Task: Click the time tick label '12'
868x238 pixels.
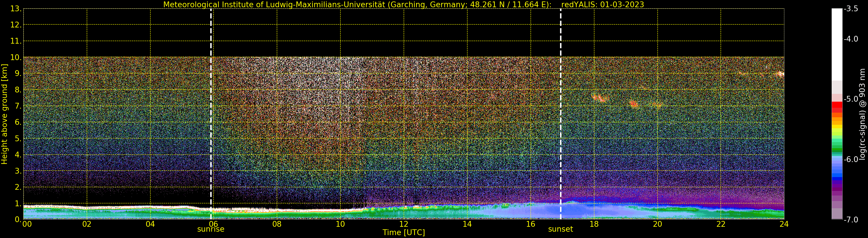Action: 404,224
